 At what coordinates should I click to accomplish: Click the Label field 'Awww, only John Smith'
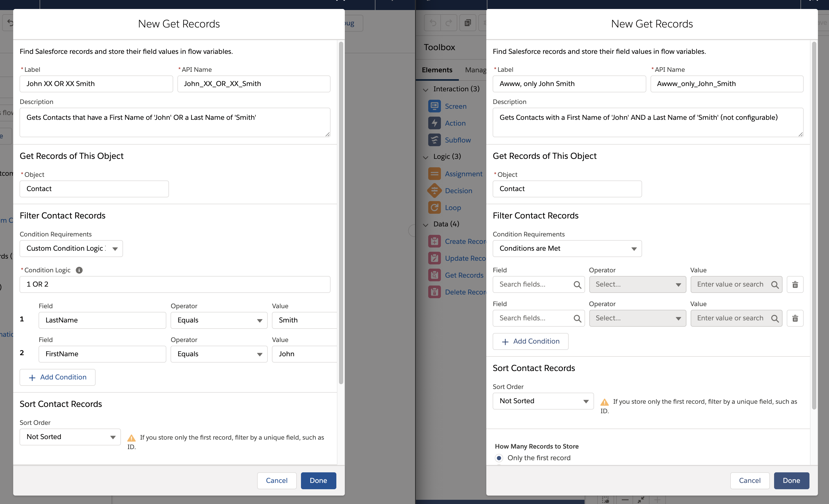[569, 84]
